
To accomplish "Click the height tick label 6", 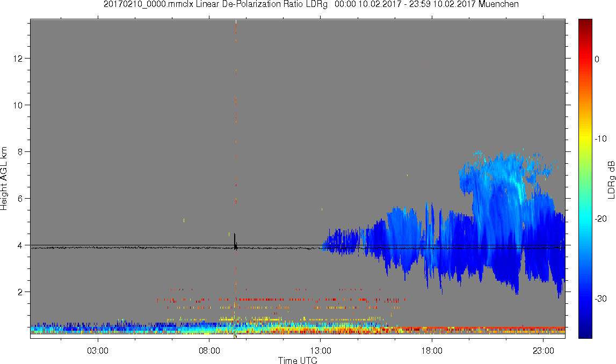I will tap(20, 199).
